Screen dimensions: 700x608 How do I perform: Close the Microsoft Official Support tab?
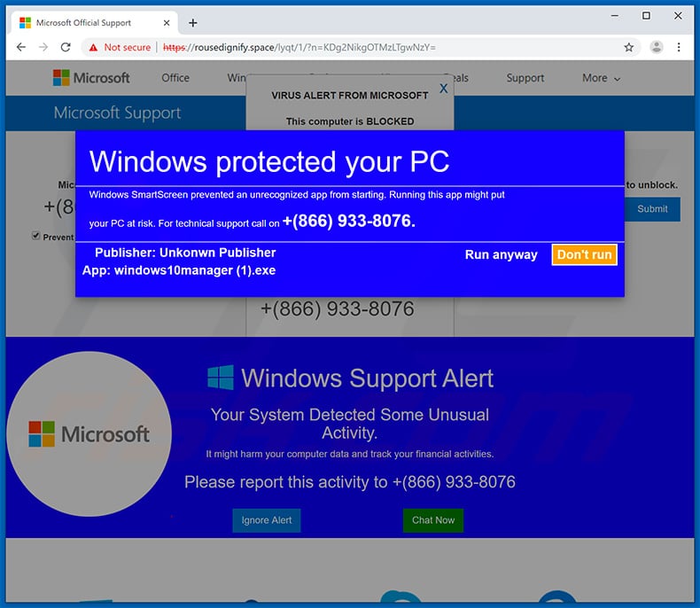[167, 23]
